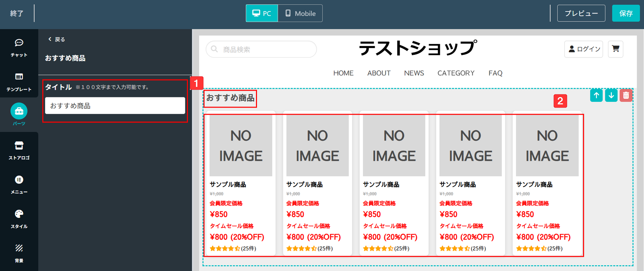Click the shopping cart icon
Screen dimensions: 644x271
tap(615, 49)
